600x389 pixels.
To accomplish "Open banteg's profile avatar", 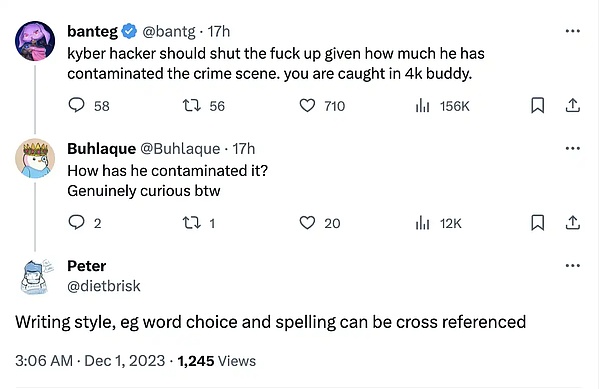I will click(35, 41).
